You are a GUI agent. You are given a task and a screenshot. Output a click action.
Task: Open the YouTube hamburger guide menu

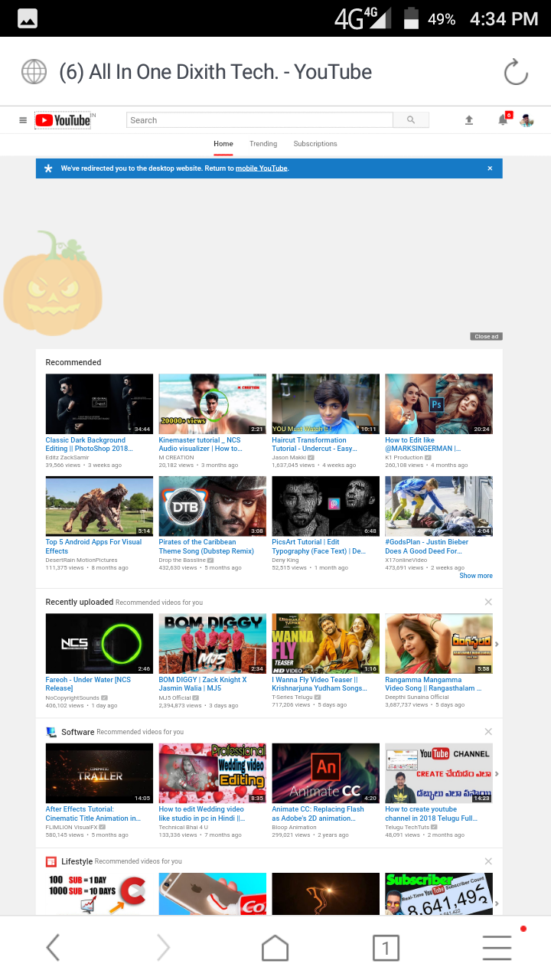coord(23,120)
